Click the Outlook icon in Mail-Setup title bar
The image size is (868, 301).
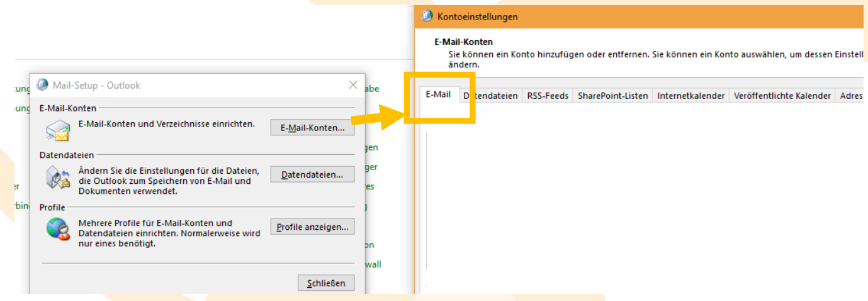tap(42, 84)
